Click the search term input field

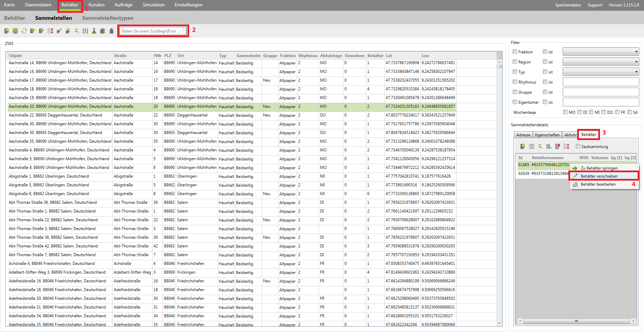(x=153, y=31)
